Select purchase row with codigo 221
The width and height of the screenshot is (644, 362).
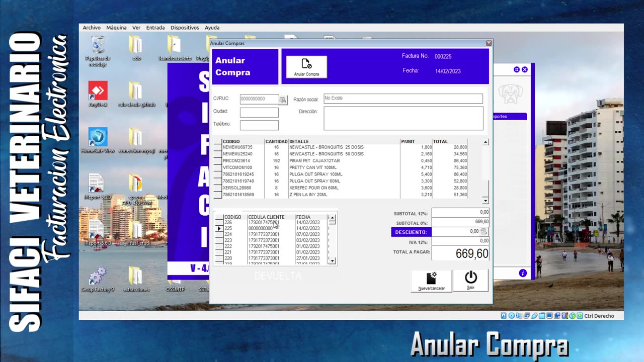tap(272, 252)
